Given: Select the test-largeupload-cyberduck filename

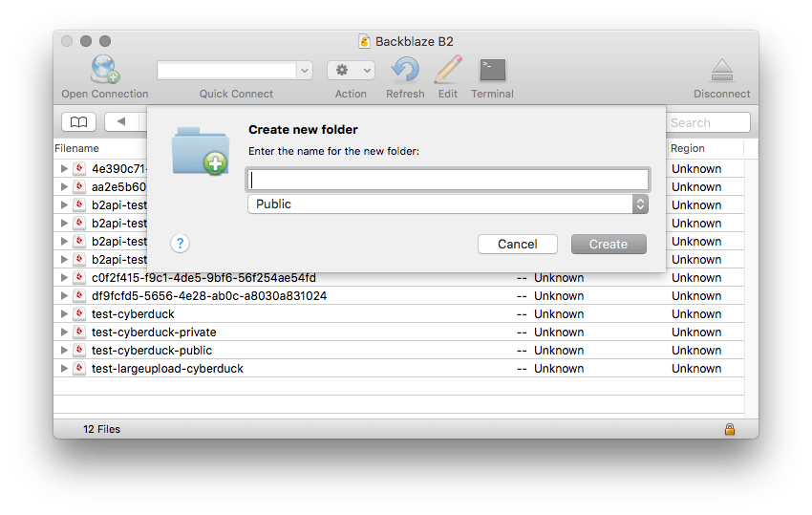Looking at the screenshot, I should click(167, 369).
